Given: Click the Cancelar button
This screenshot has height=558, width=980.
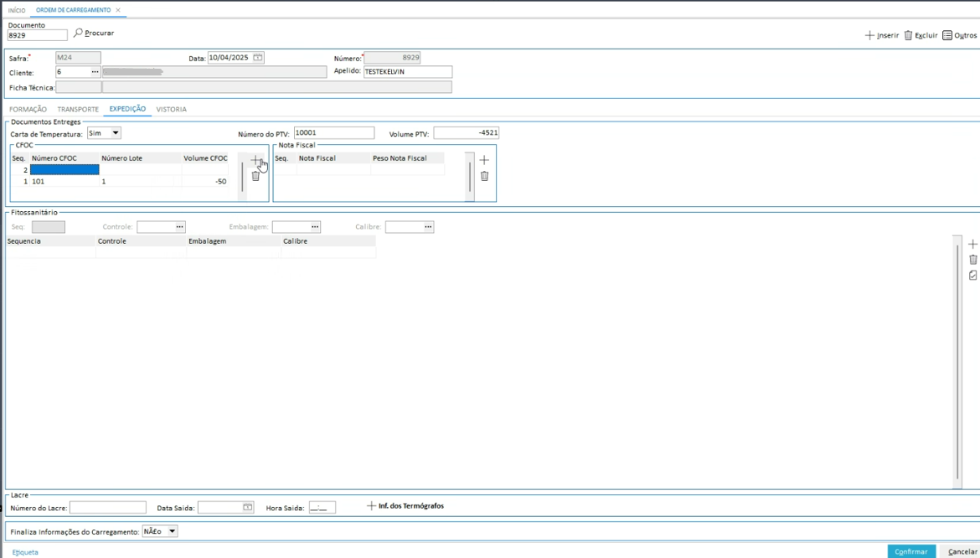Looking at the screenshot, I should [x=962, y=551].
